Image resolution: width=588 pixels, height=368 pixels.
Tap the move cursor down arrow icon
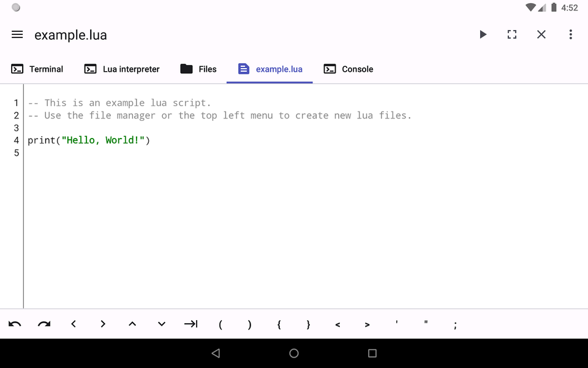pos(161,324)
